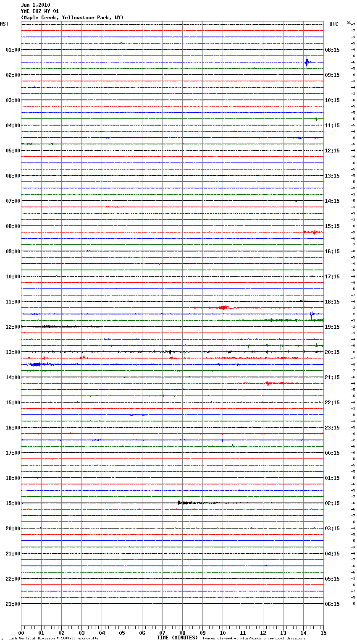
Task: Click the vertical division microvolts note
Action: pos(53,639)
